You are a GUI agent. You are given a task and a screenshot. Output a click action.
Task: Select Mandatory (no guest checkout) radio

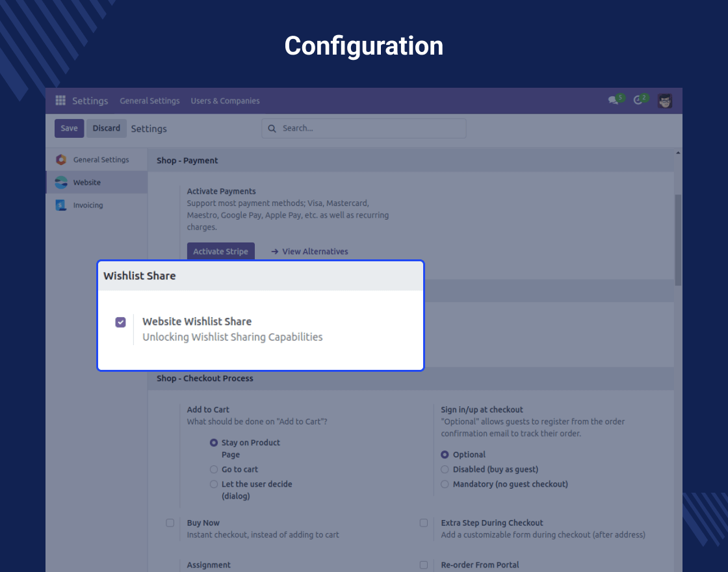coord(445,484)
